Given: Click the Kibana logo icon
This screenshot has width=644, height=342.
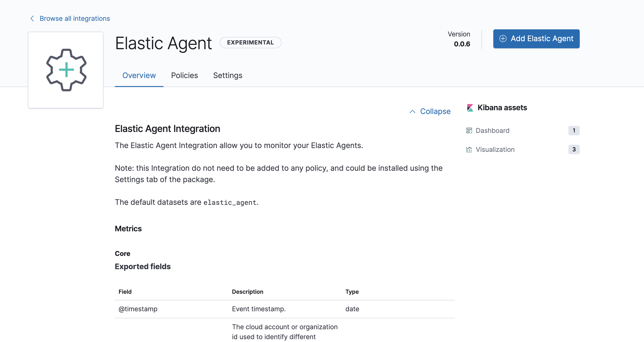Looking at the screenshot, I should coord(470,108).
